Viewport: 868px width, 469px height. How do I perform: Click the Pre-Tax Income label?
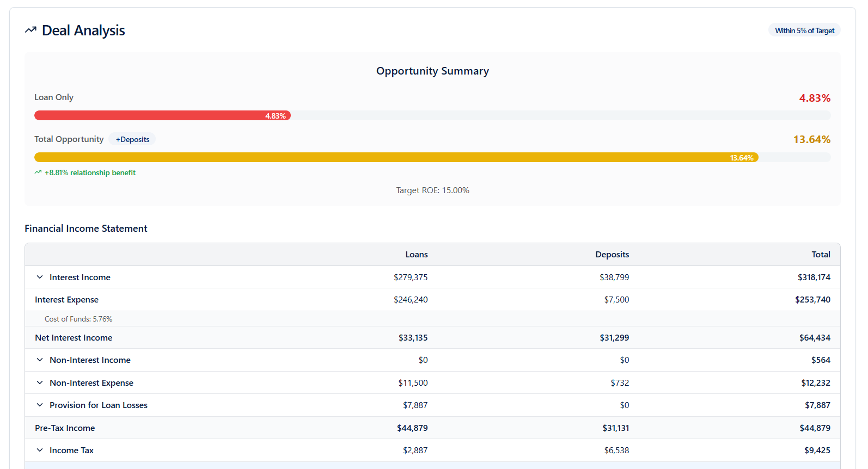click(65, 428)
